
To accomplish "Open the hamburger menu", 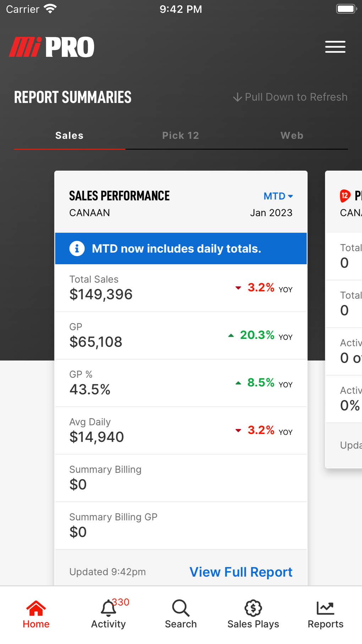I will click(x=335, y=47).
